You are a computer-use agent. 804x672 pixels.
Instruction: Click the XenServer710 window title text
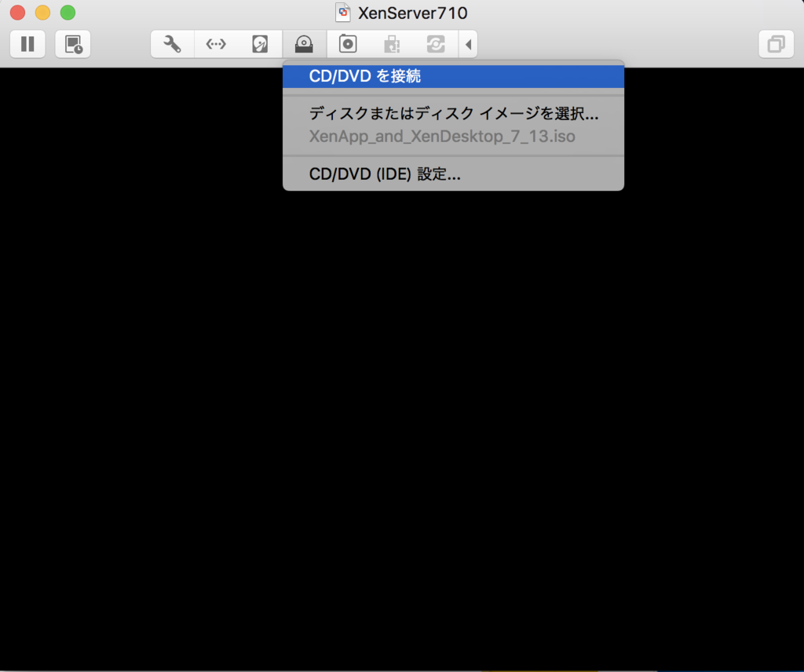click(x=413, y=13)
